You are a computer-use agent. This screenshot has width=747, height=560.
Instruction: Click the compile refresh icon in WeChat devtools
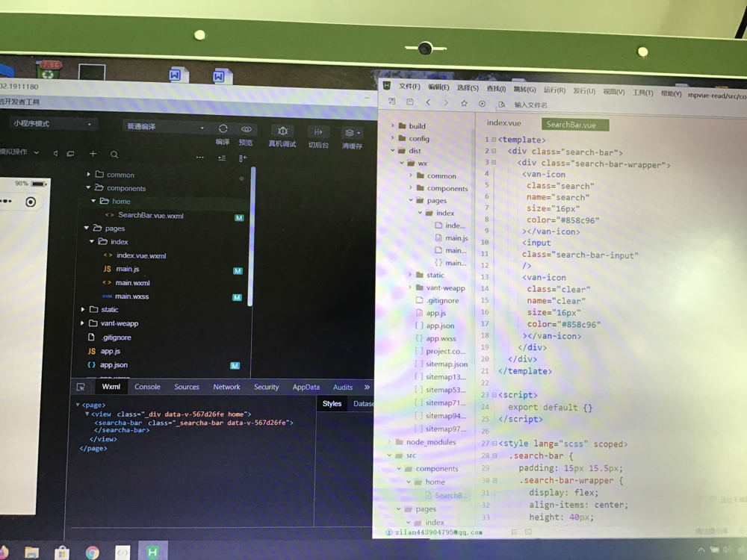point(223,129)
